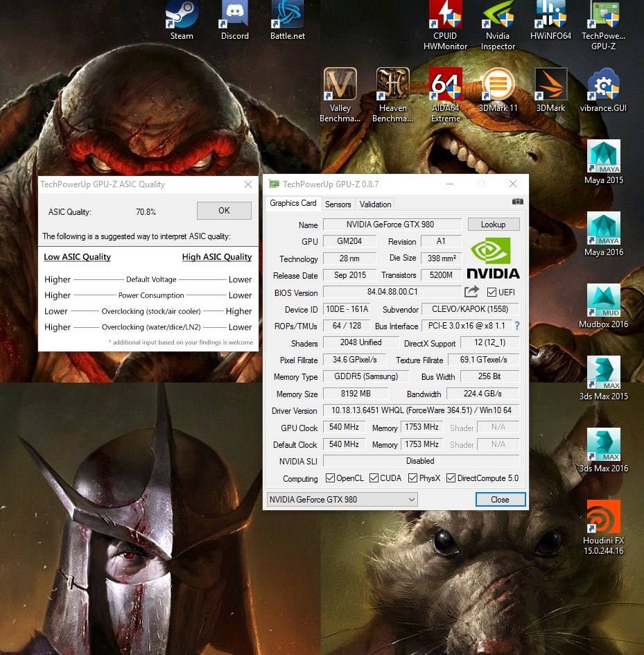The width and height of the screenshot is (644, 655).
Task: Close the ASIC Quality dialog window
Action: pos(247,184)
